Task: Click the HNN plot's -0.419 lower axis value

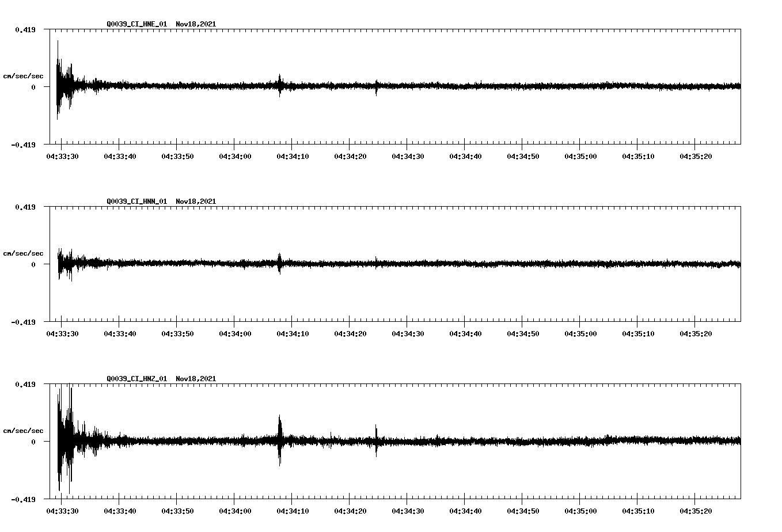Action: click(23, 322)
